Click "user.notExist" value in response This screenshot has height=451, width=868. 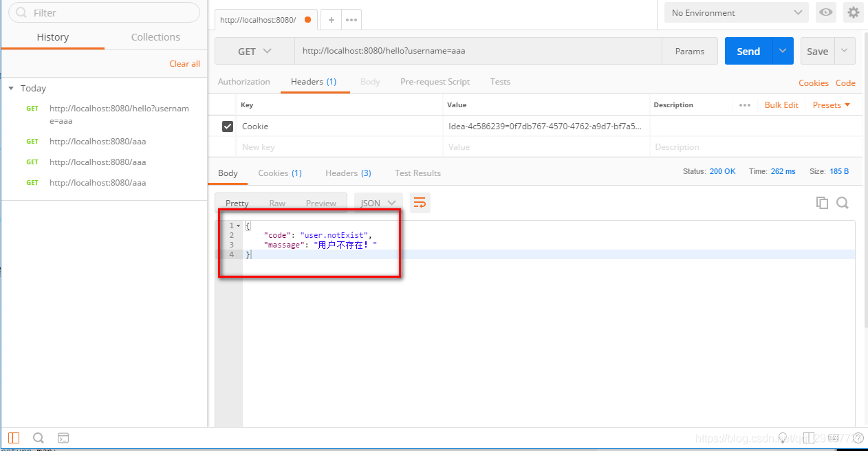tap(334, 235)
